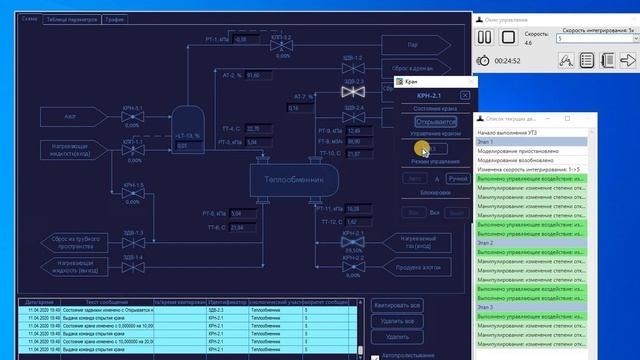Click the Азот input block

[74, 117]
